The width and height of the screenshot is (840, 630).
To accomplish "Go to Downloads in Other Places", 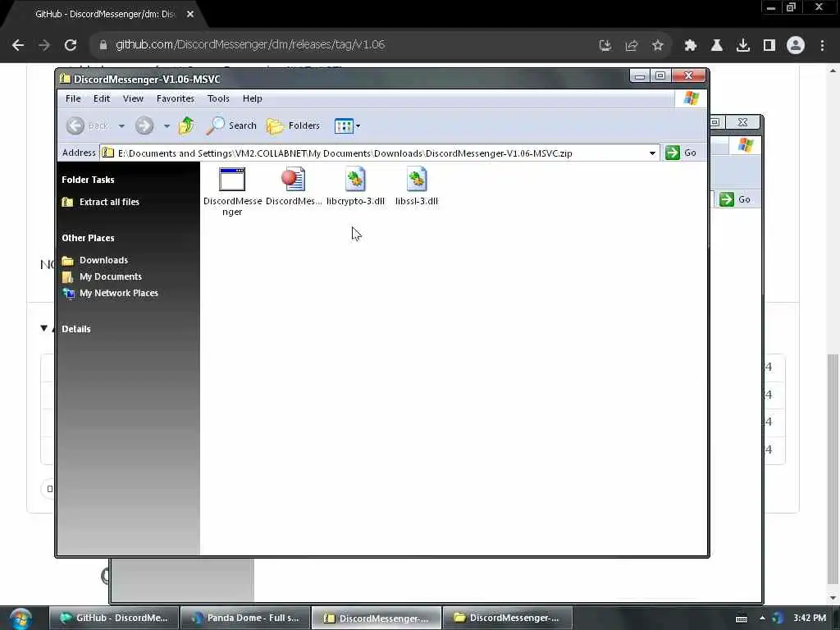I will click(95, 260).
